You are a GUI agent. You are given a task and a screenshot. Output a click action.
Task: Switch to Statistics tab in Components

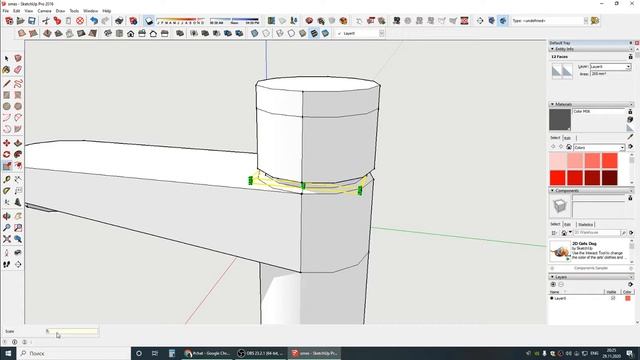(x=585, y=224)
